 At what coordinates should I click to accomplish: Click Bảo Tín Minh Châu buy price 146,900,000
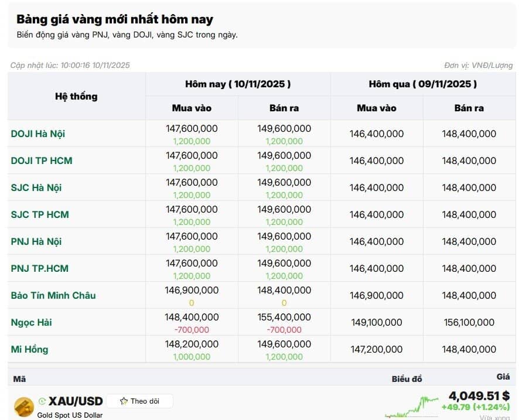tap(192, 291)
